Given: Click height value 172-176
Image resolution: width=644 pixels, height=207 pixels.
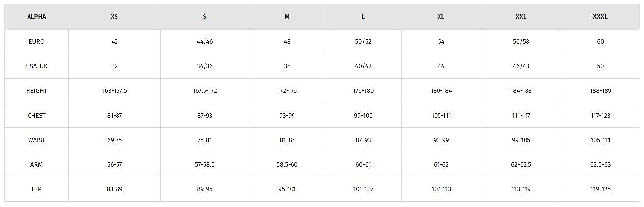Looking at the screenshot, I should tap(287, 91).
